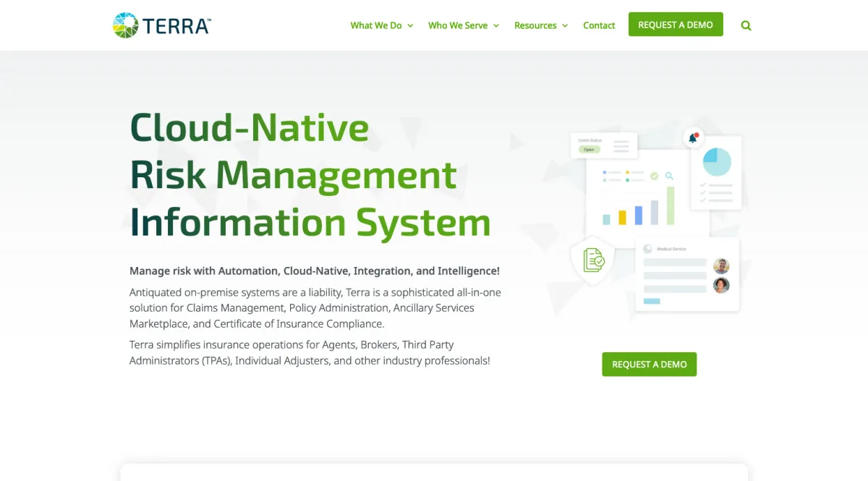This screenshot has height=481, width=868.
Task: Go to the Contact page
Action: pos(599,25)
